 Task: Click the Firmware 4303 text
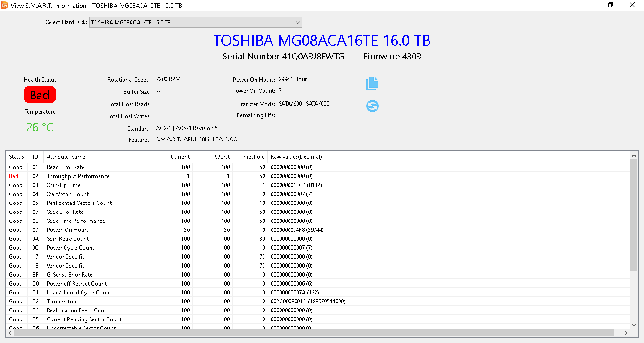(x=392, y=57)
